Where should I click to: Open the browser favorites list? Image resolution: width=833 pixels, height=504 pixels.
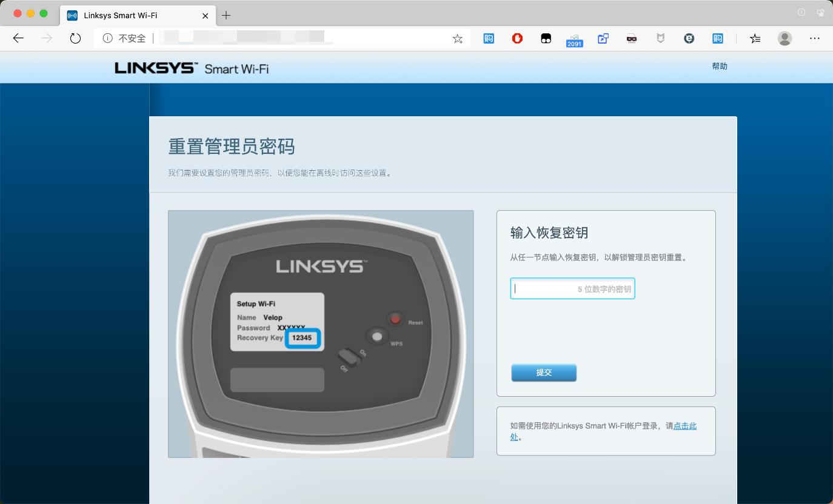tap(755, 38)
